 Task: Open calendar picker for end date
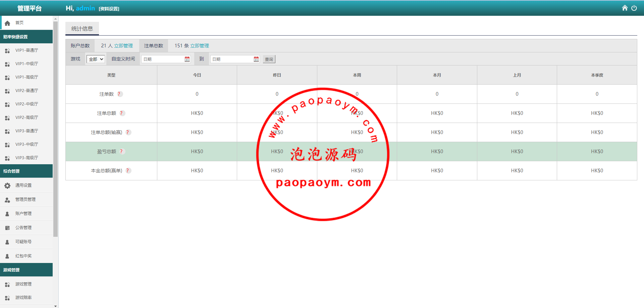tap(256, 59)
